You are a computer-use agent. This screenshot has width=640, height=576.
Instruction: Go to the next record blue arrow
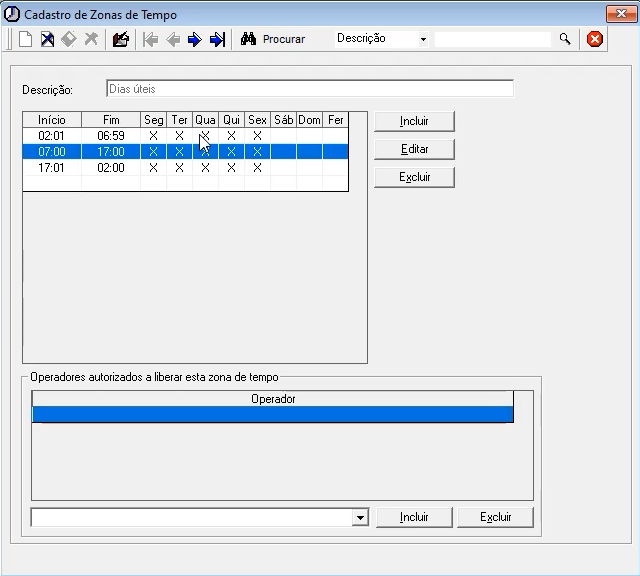tap(194, 40)
